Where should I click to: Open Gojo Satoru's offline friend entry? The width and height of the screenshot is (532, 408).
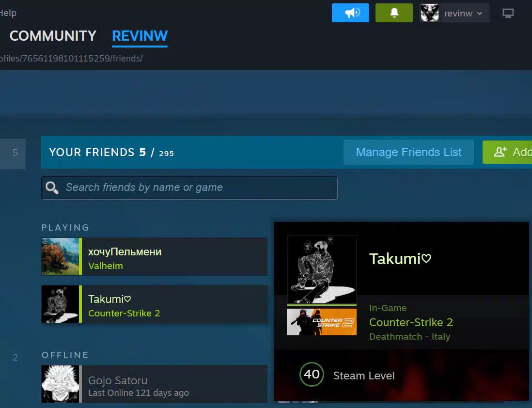[155, 384]
